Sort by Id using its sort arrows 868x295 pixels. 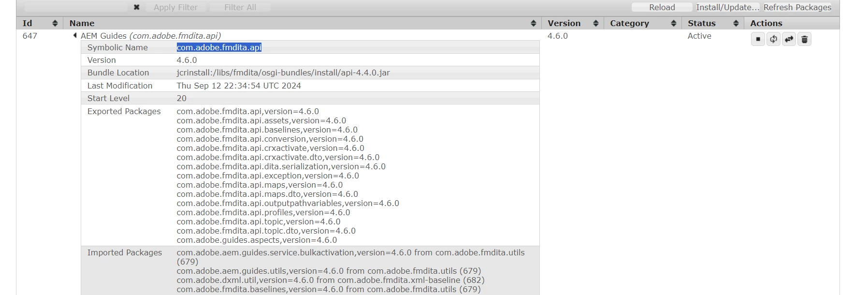55,23
